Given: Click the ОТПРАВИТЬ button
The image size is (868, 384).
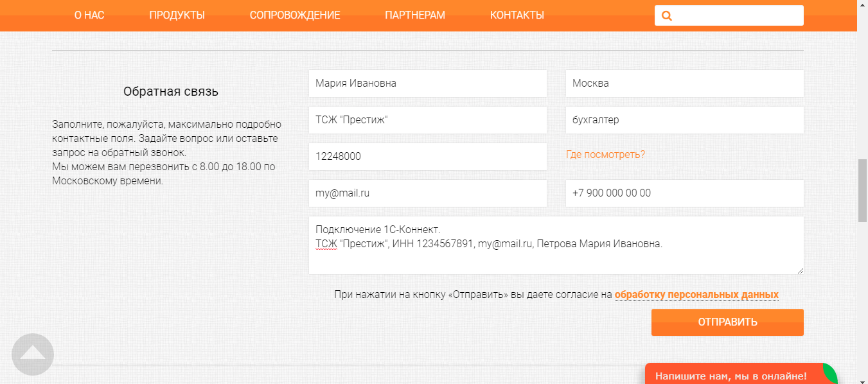Looking at the screenshot, I should click(727, 322).
